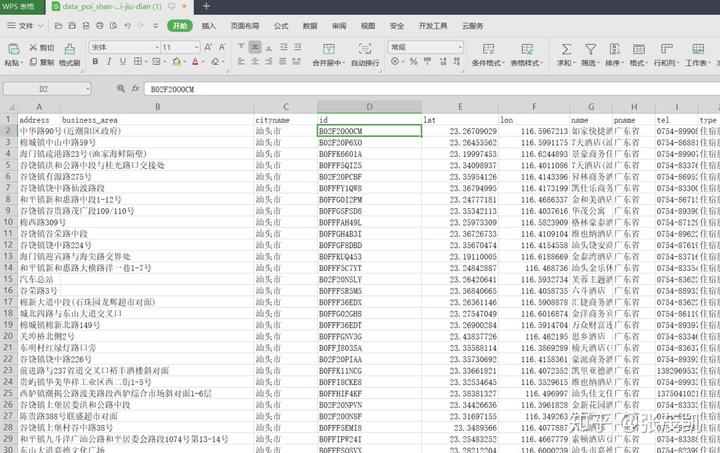Switch to the 开发工具 (Developer) tab
The width and height of the screenshot is (720, 453).
433,26
